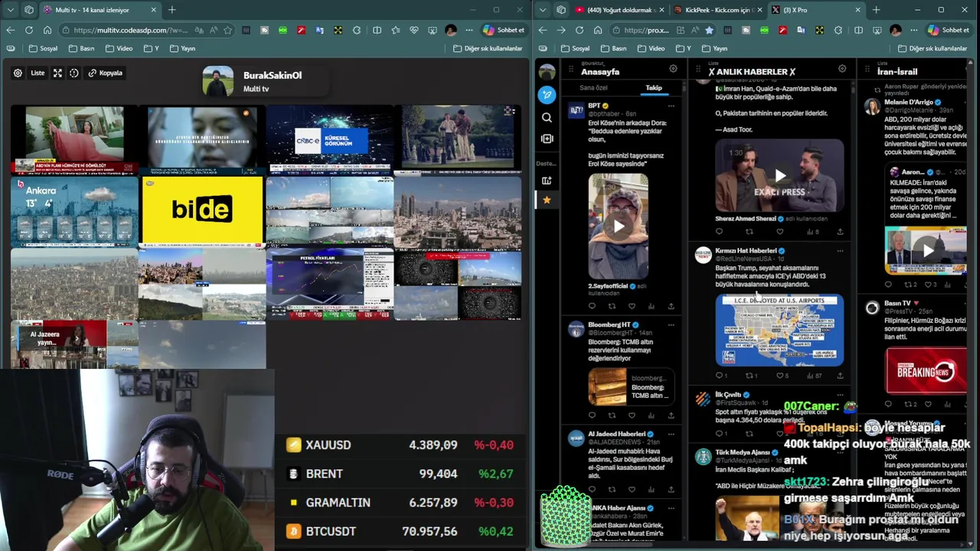Screen dimensions: 980x551
Task: Toggle favorite star for X Pro page
Action: pos(709,30)
